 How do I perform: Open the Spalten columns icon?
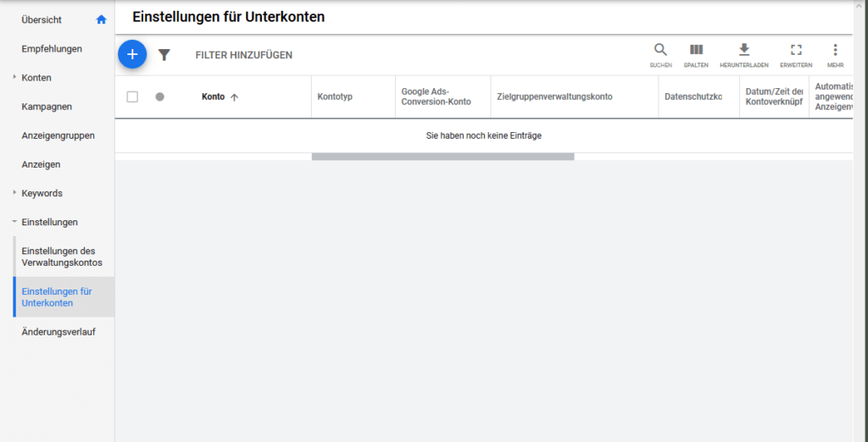click(x=696, y=51)
